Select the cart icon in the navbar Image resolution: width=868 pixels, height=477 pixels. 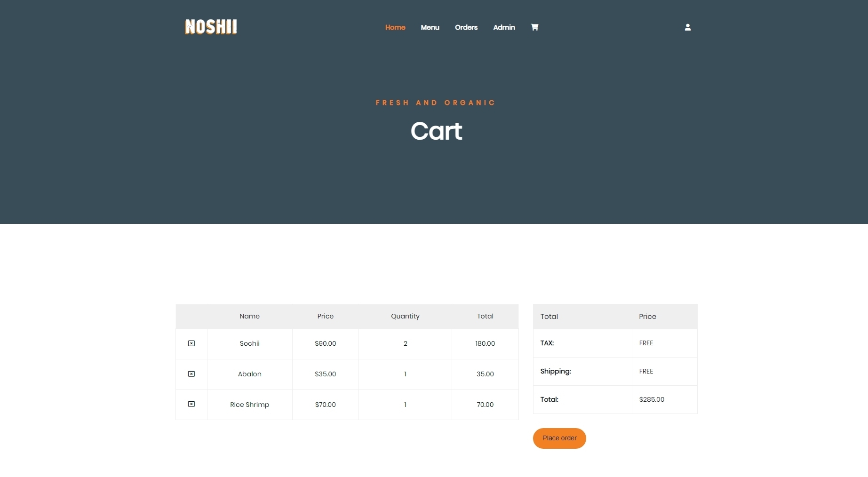tap(534, 27)
